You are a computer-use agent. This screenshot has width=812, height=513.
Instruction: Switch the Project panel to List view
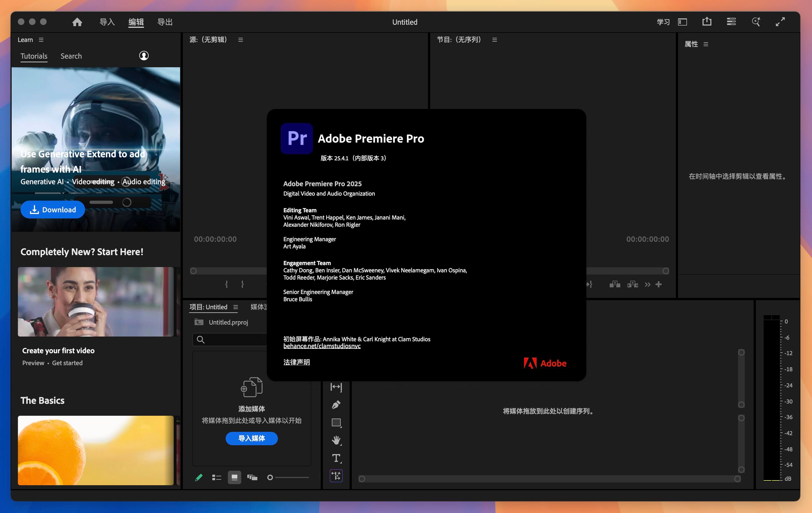(216, 477)
